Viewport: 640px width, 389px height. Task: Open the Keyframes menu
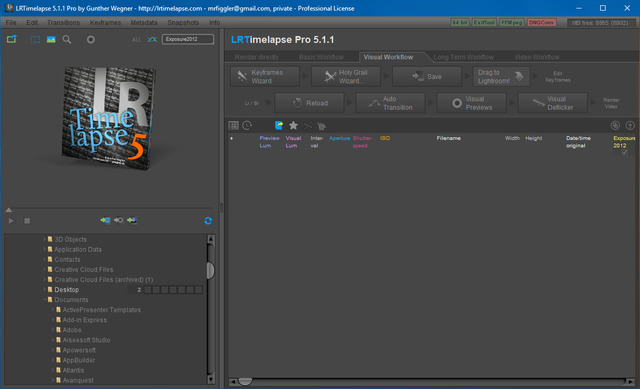point(105,22)
